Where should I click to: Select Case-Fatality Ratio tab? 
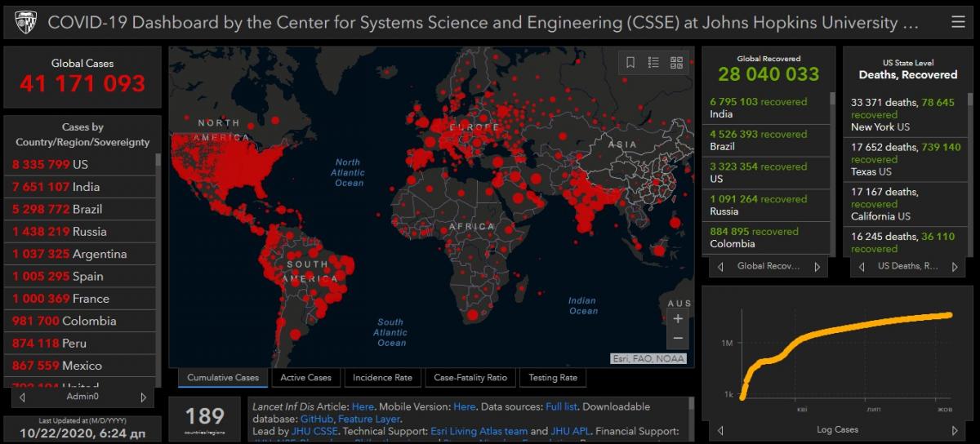[470, 378]
